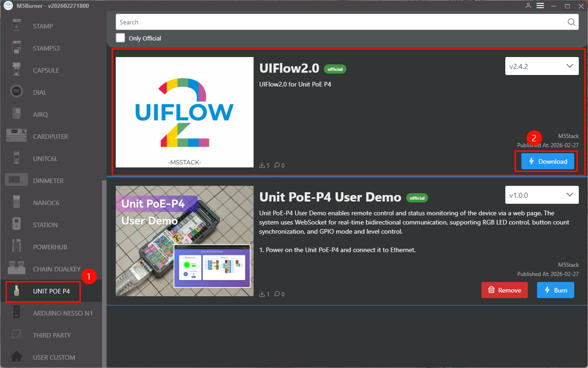Choose ARDUINO NESSO N1 in device list
Image resolution: width=588 pixels, height=368 pixels.
tap(62, 313)
